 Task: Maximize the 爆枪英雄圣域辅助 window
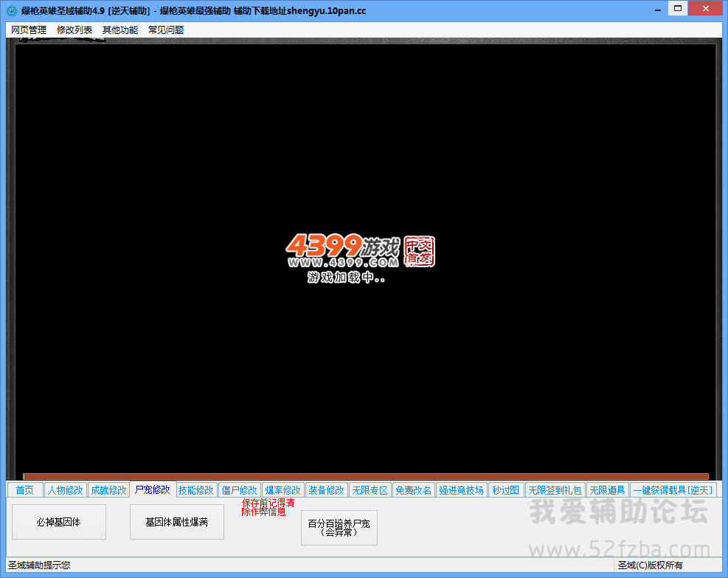coord(678,8)
